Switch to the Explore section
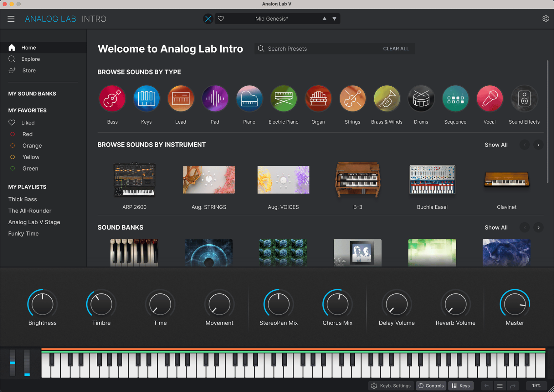Image resolution: width=554 pixels, height=392 pixels. [x=30, y=59]
